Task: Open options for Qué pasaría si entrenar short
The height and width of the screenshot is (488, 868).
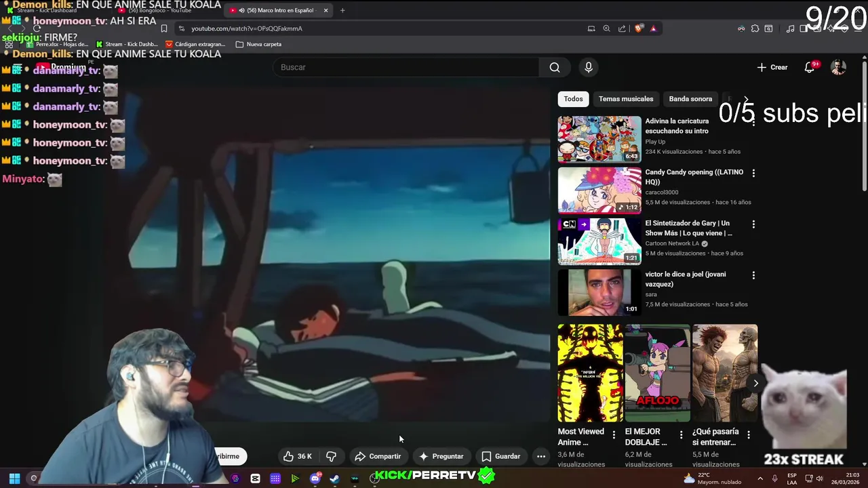Action: pos(749,434)
